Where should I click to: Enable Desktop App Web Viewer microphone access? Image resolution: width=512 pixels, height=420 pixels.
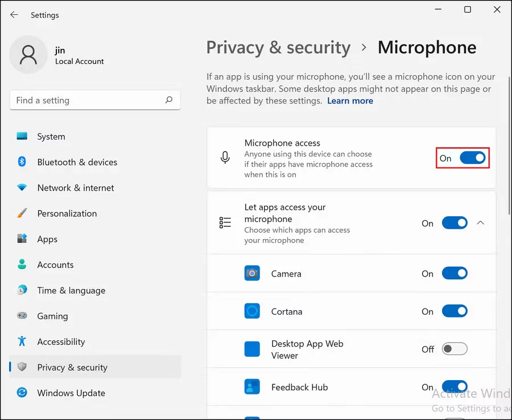(x=455, y=349)
